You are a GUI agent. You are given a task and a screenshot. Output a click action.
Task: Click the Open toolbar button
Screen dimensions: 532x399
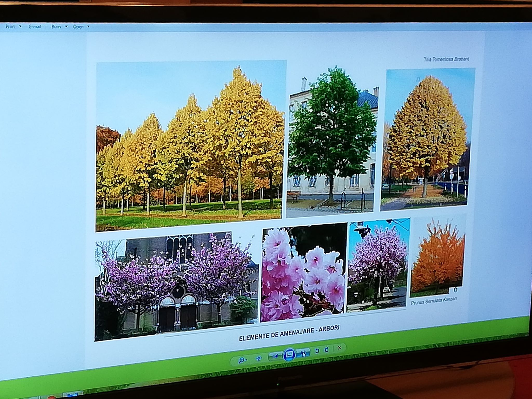(78, 26)
